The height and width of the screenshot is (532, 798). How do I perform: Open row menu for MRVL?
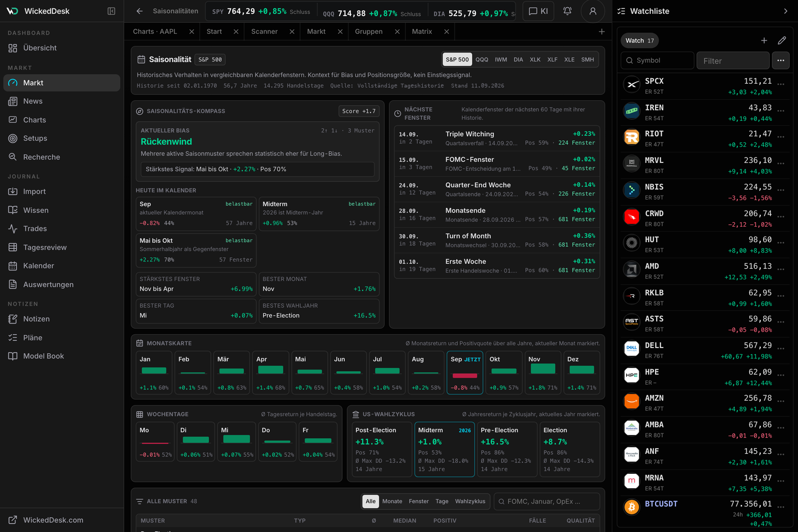[x=781, y=163]
